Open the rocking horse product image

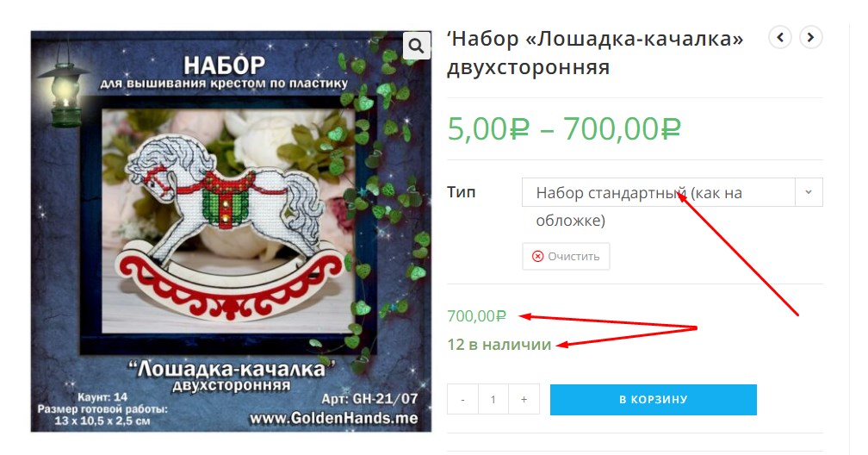pyautogui.click(x=231, y=232)
